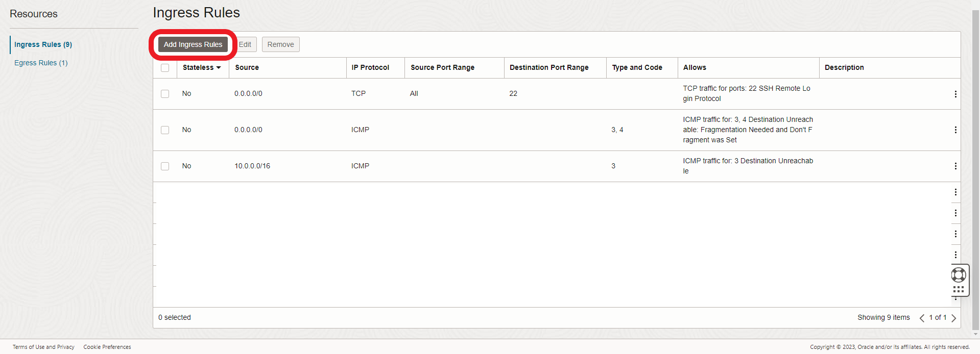Check the select-all checkbox in table header
Screen dimensions: 980x354
coord(165,68)
